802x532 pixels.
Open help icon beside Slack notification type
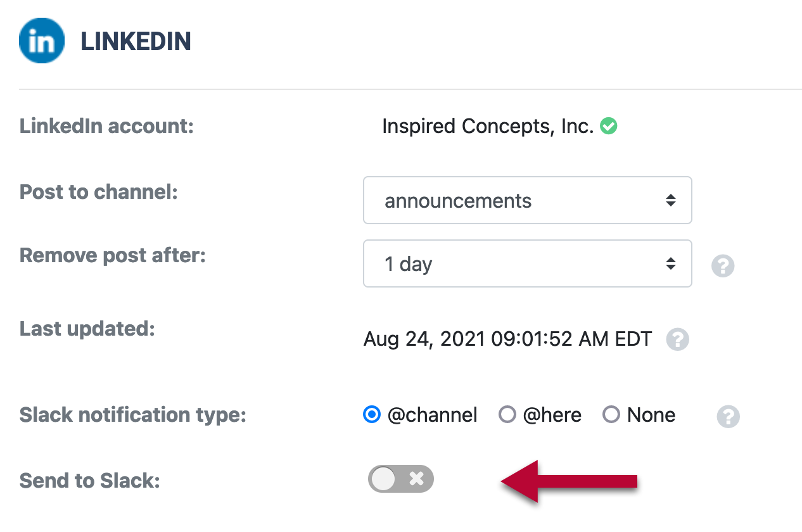click(x=728, y=417)
